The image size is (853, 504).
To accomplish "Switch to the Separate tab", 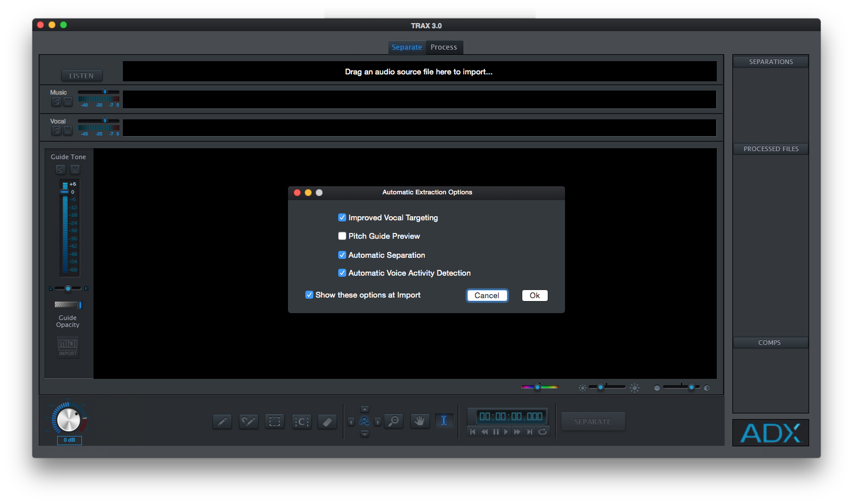I will [407, 47].
